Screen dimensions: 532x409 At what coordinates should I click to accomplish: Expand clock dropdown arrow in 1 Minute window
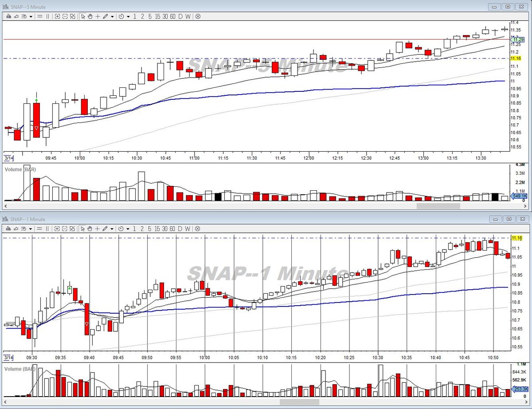click(x=128, y=228)
